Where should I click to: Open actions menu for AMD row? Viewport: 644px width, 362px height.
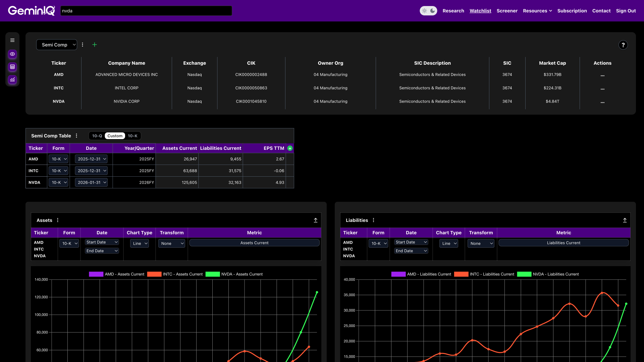pos(602,75)
